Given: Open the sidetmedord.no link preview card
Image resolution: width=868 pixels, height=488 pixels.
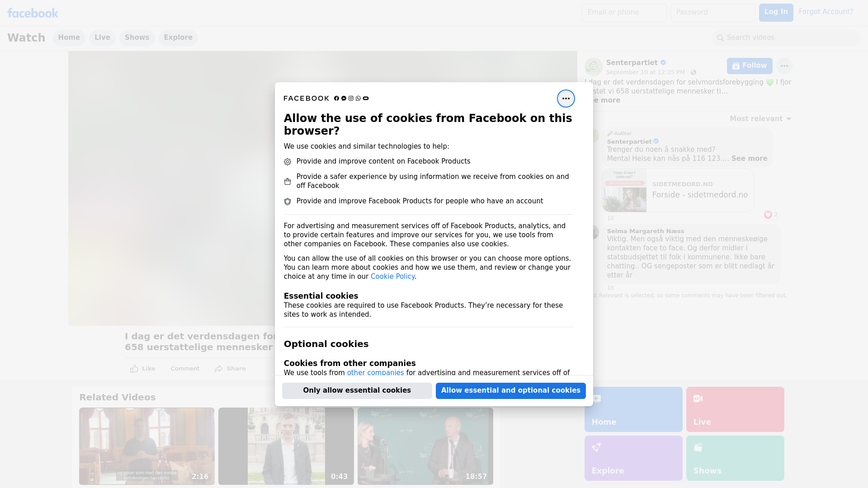Looking at the screenshot, I should [x=678, y=190].
